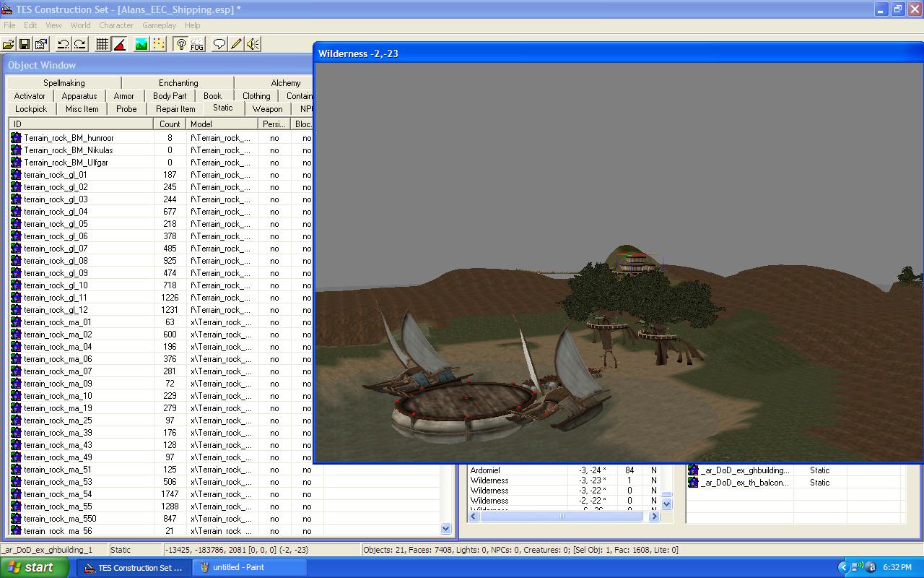
Task: Click the icon beside terrain_rock_ma_550
Action: [x=16, y=519]
